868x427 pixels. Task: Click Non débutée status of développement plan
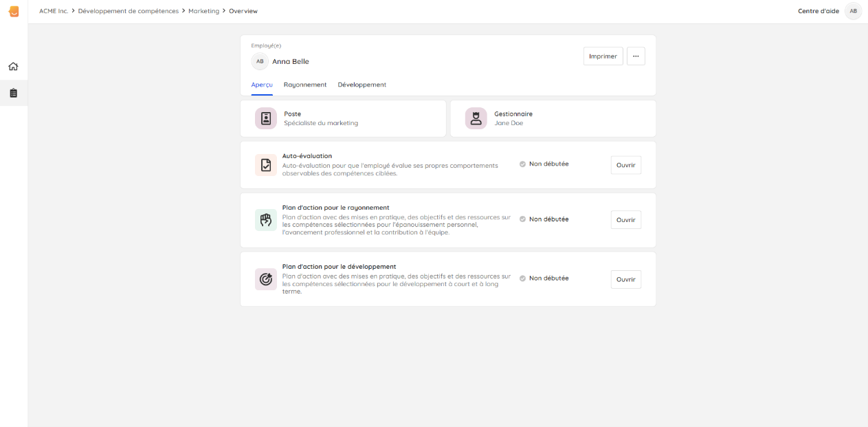(549, 278)
